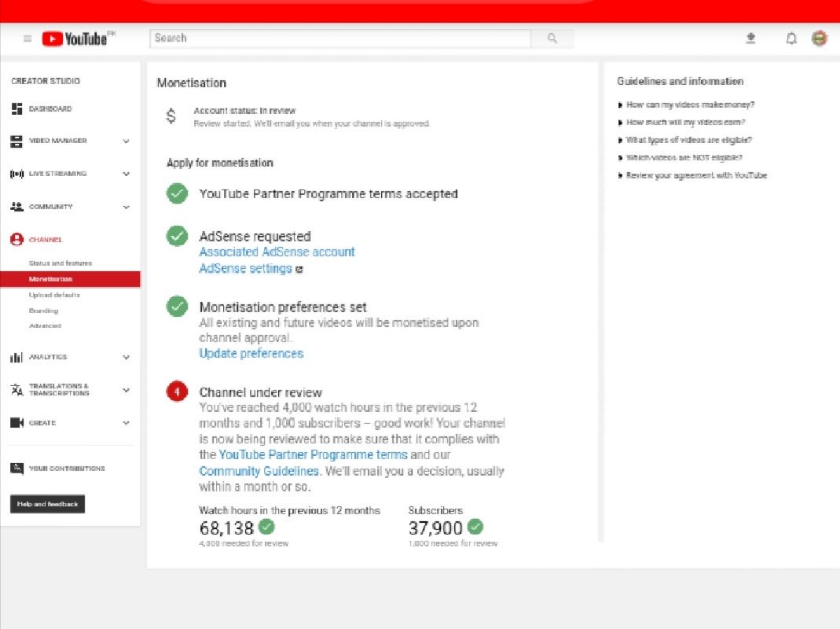Click 'Channel under review' heading

[x=261, y=392]
